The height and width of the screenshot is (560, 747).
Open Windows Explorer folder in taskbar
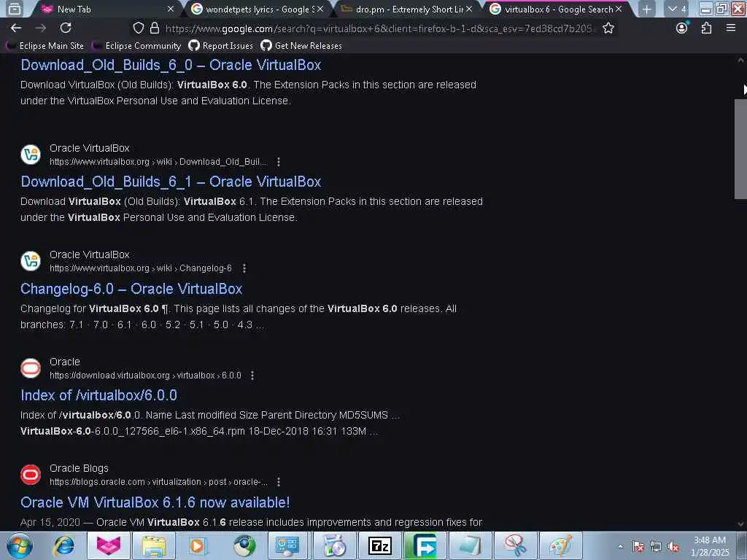(x=153, y=545)
